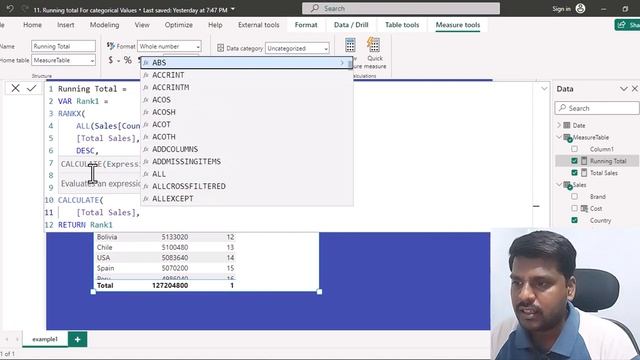The image size is (640, 360).
Task: Uncheck the Country field checkbox
Action: [x=574, y=220]
